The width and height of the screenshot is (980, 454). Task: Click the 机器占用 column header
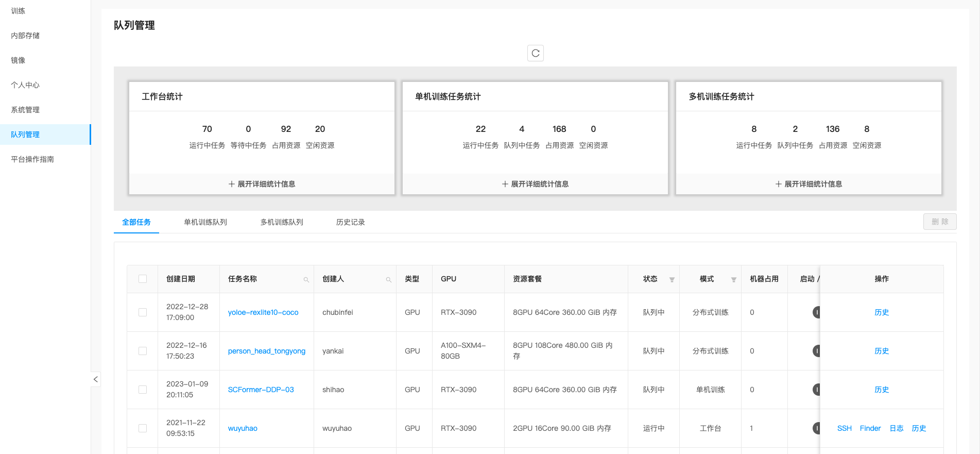764,279
